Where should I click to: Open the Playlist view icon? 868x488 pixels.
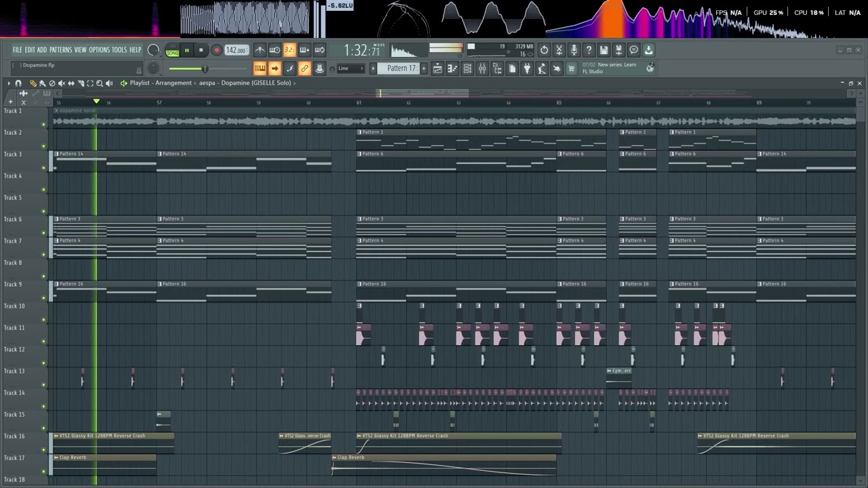coord(437,68)
